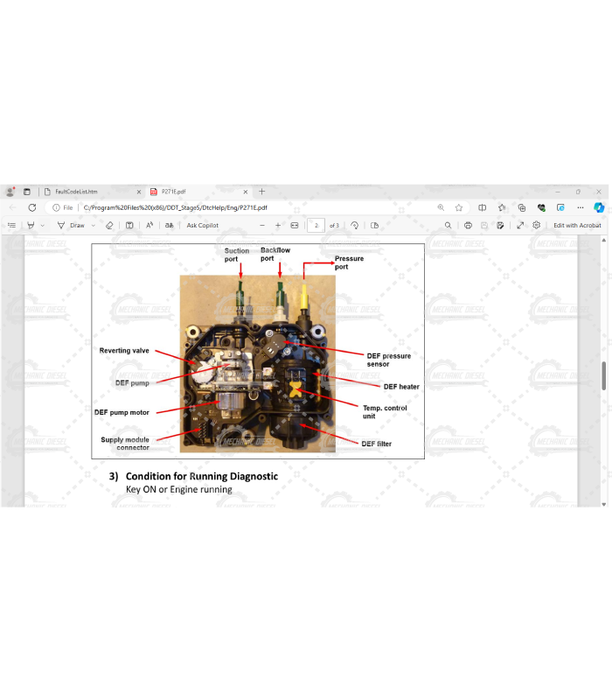The height and width of the screenshot is (700, 612).
Task: Open the PDF table of contents panel
Action: click(x=11, y=225)
